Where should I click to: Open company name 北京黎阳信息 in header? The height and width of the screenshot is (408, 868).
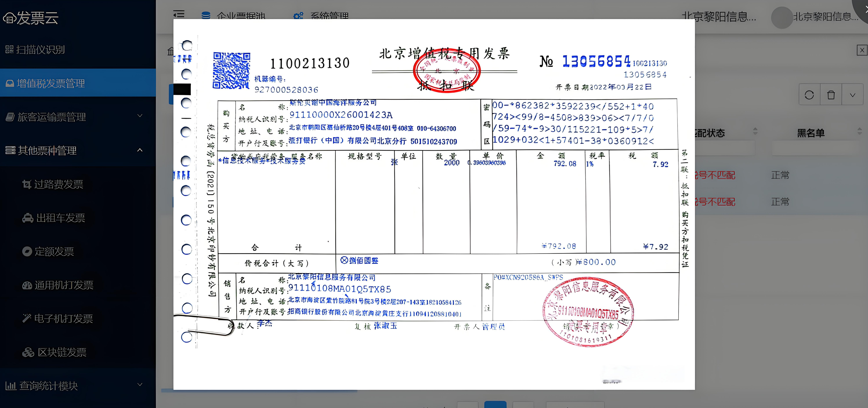click(x=719, y=17)
